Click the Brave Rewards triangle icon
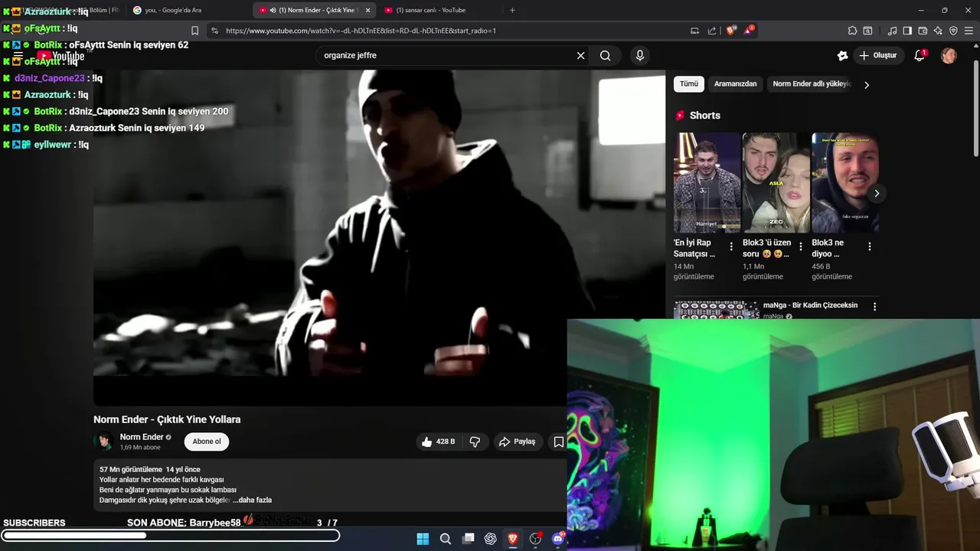Viewport: 980px width, 551px height. pyautogui.click(x=749, y=31)
